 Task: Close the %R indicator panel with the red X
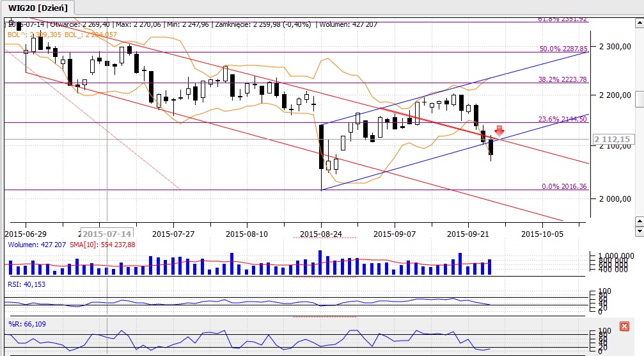(624, 327)
